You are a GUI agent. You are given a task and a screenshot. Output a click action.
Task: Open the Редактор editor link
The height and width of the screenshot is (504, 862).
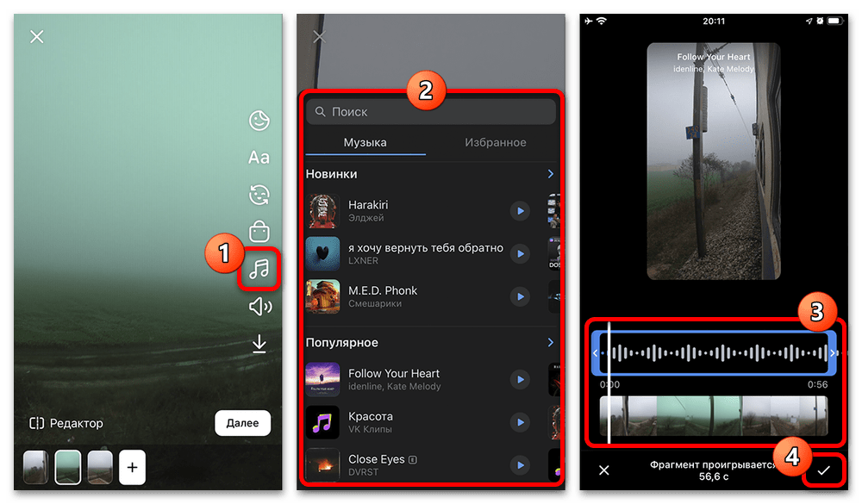[x=66, y=423]
